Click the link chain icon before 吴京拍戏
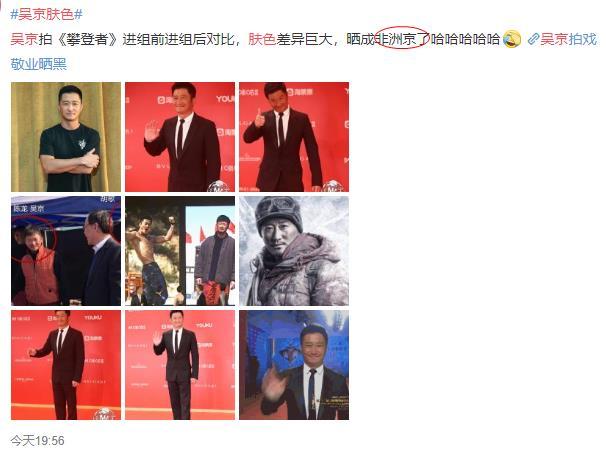606x453 pixels. [x=533, y=39]
